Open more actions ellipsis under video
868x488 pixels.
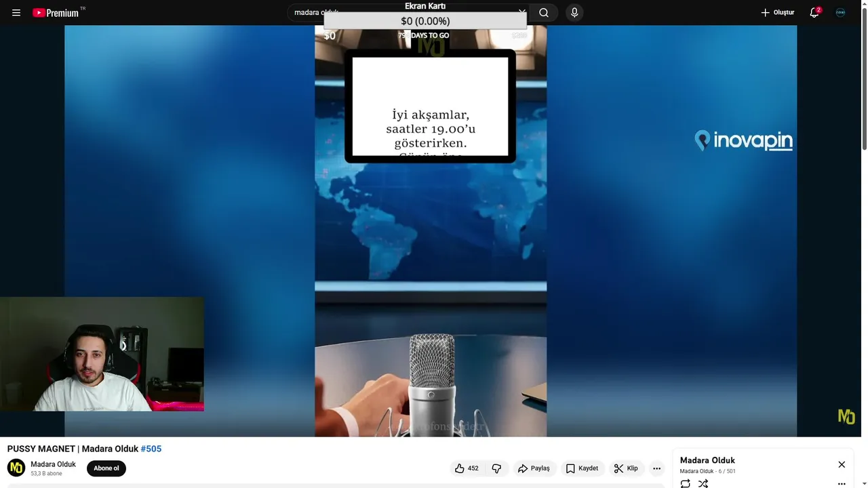coord(656,468)
